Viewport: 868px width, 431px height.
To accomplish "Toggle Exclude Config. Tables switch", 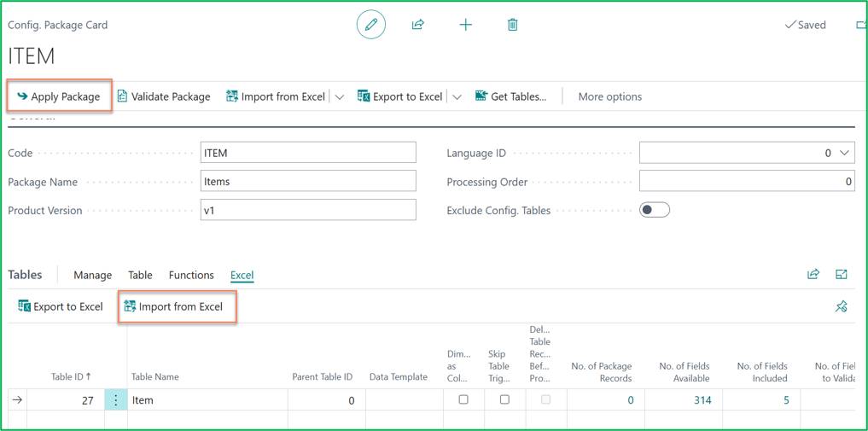I will [655, 210].
